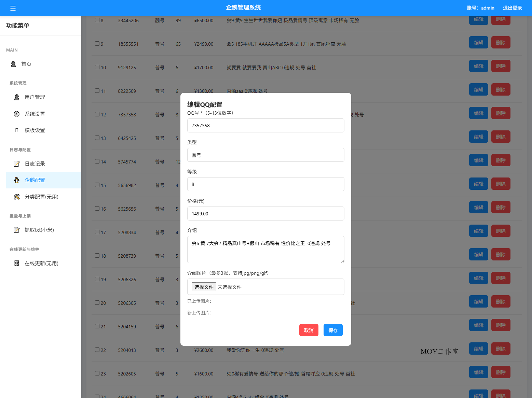Screen dimensions: 532x398
Task: Select the 用户管理 user icon
Action: (16, 97)
